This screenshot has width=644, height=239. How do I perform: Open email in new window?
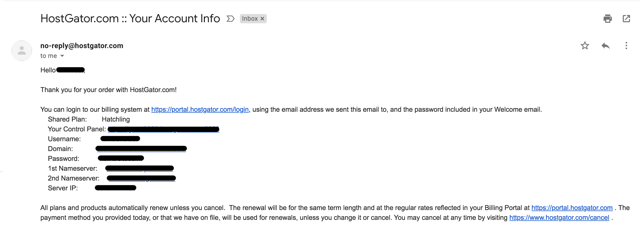626,19
